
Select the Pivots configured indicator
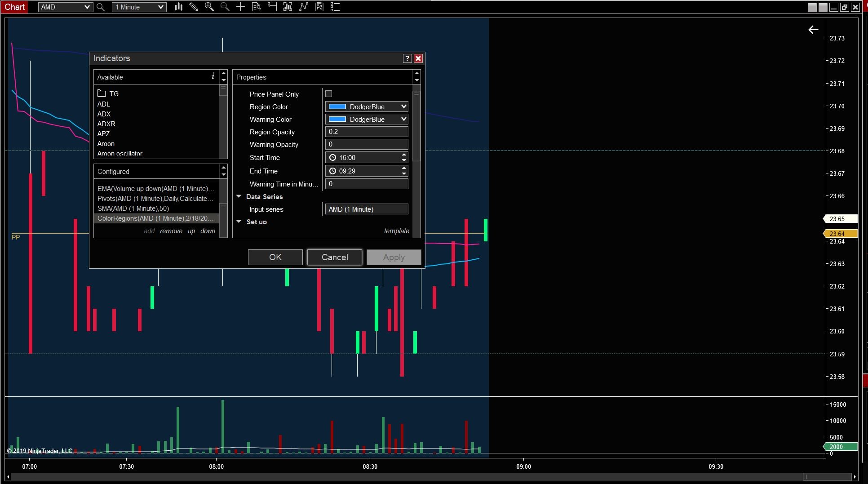(156, 199)
